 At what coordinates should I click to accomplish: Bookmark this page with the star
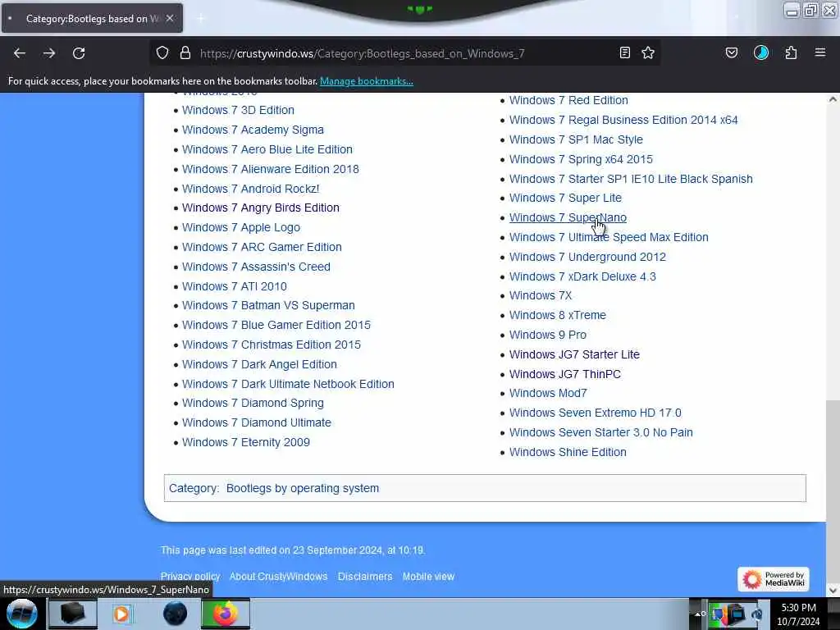tap(648, 53)
